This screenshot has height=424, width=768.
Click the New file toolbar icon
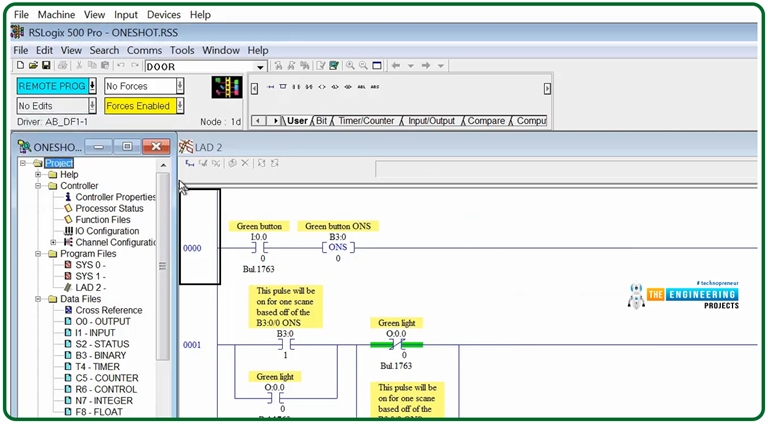(20, 66)
